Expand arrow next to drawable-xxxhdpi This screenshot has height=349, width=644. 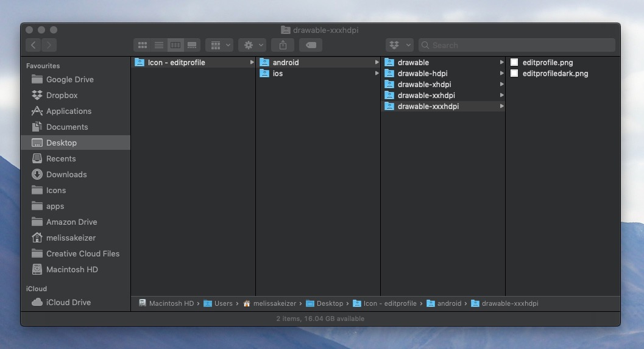[x=501, y=107]
